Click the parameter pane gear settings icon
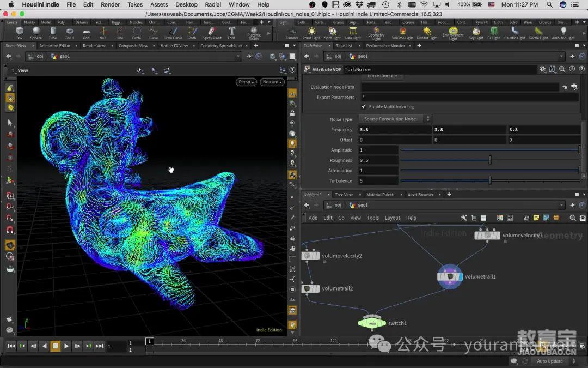The image size is (588, 368). pos(542,69)
